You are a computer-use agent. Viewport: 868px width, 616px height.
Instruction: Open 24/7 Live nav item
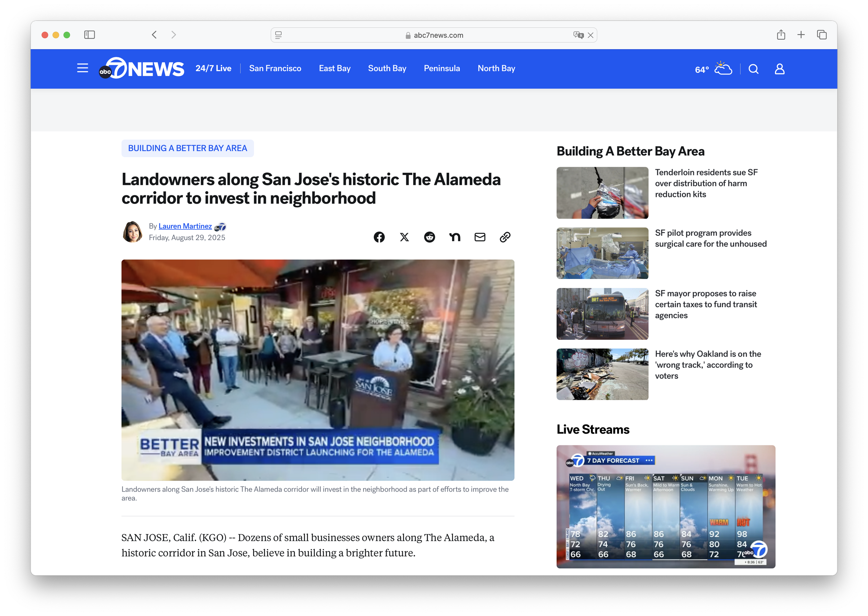[213, 69]
